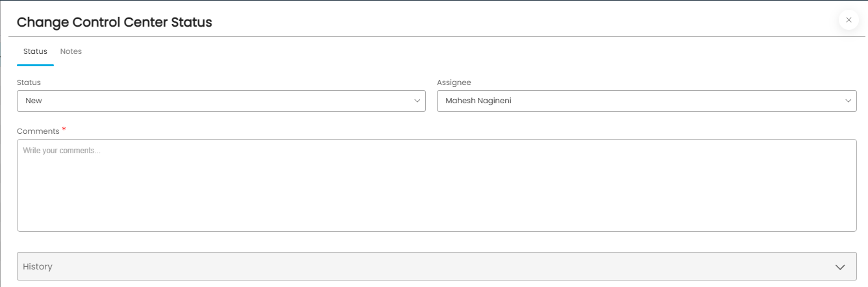Close the Change Control Center Status dialog
Image resolution: width=868 pixels, height=287 pixels.
click(x=849, y=20)
